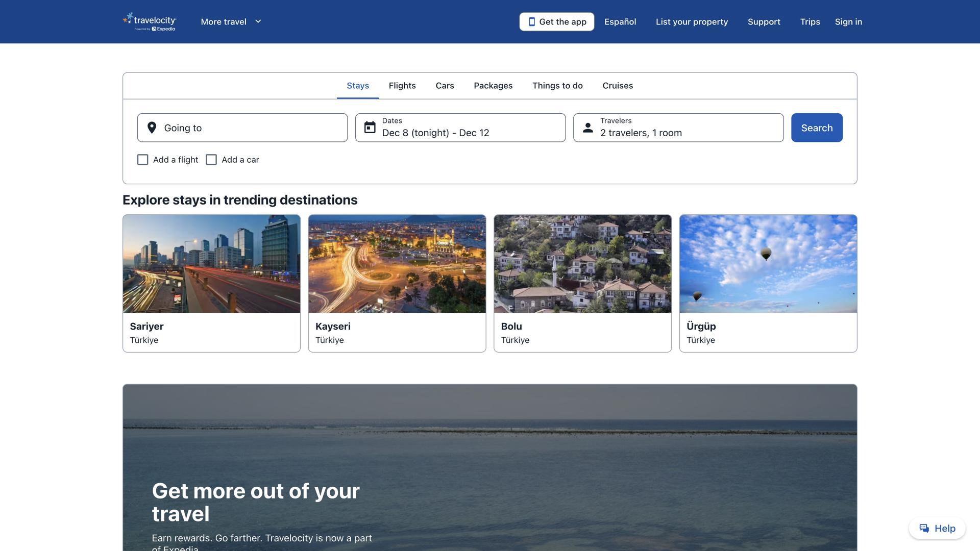
Task: Enable the Add a flight checkbox
Action: (x=142, y=159)
